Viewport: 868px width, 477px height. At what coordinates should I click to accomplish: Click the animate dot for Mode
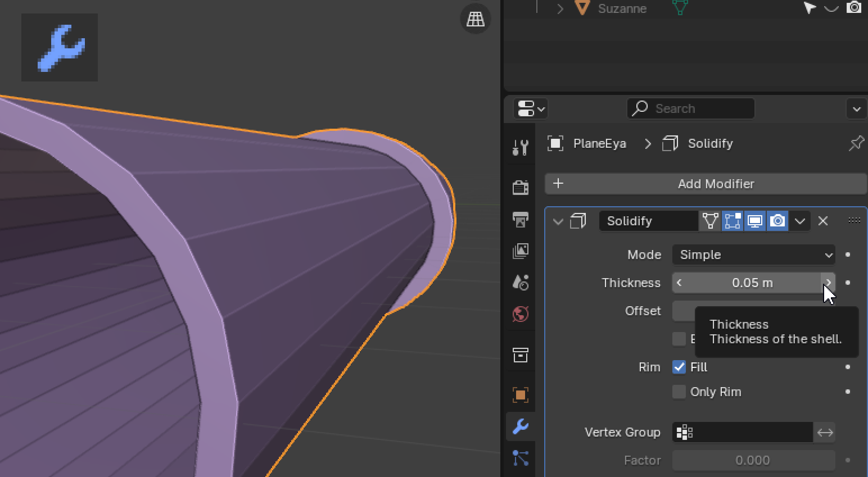pos(848,255)
